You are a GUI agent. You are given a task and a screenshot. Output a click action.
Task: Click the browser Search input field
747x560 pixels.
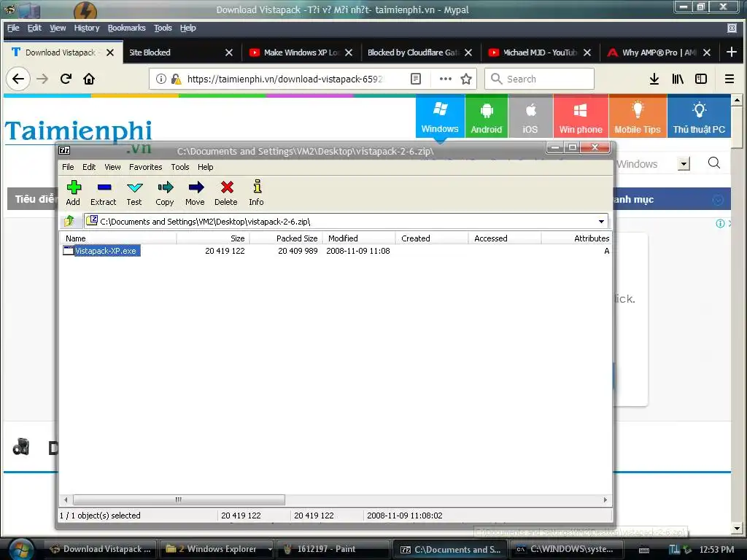coord(539,79)
